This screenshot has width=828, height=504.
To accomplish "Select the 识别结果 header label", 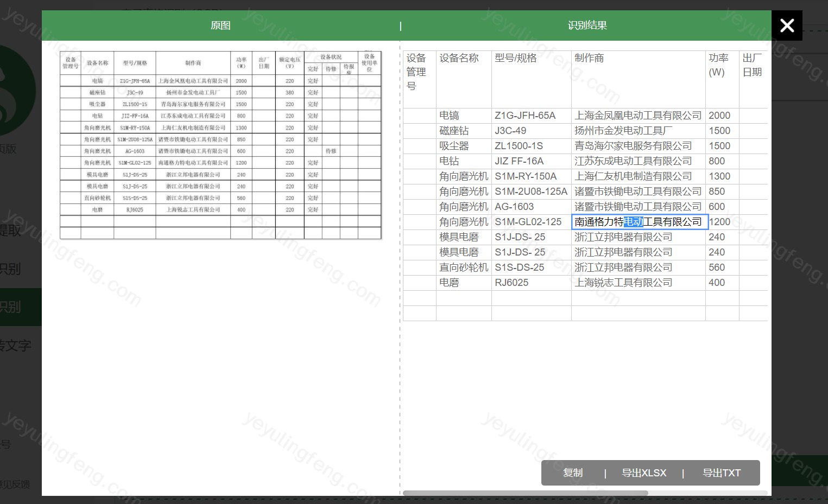I will pos(587,25).
